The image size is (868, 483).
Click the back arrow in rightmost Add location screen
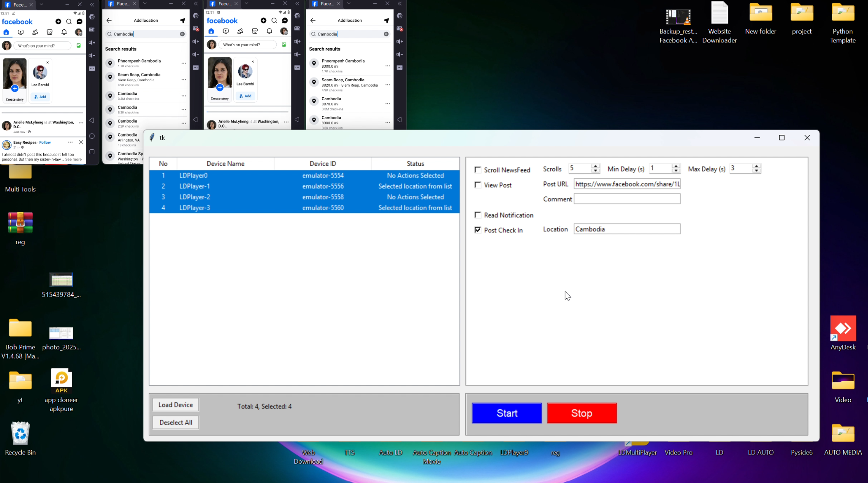(313, 20)
